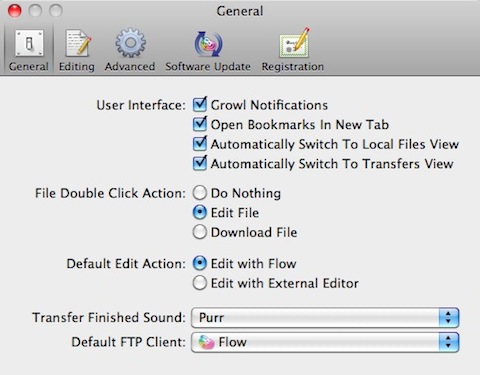This screenshot has height=375, width=480.
Task: Disable Open Bookmarks In New Tab
Action: tap(200, 124)
